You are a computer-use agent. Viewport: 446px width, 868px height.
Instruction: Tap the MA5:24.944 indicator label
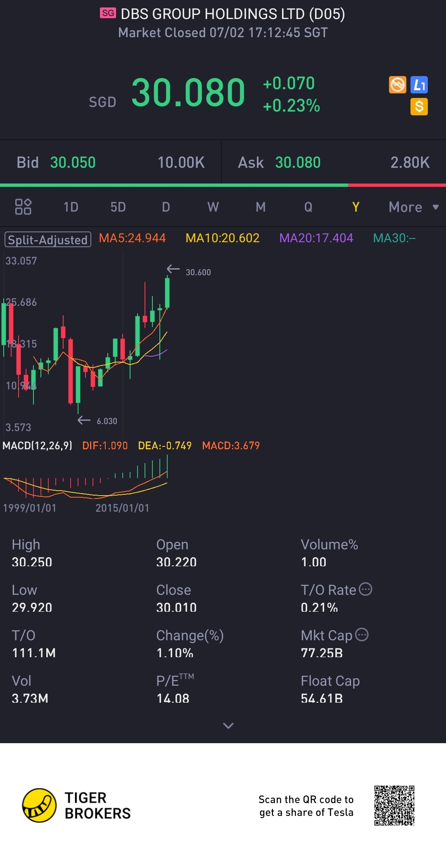point(132,238)
